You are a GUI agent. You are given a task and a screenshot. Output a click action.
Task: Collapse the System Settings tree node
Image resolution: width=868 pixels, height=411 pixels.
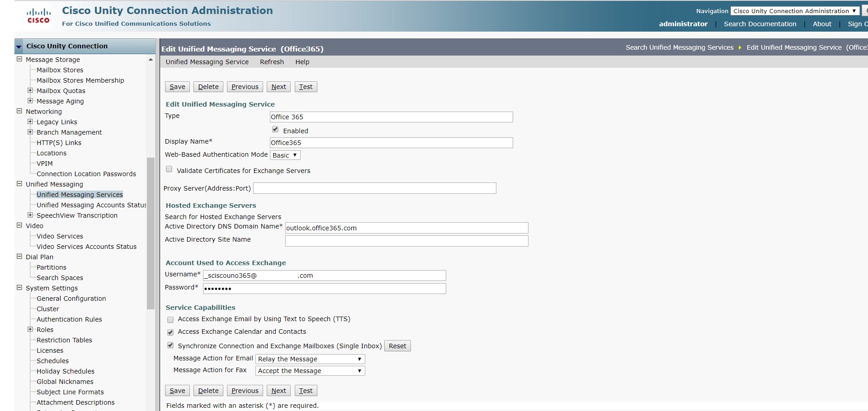click(x=19, y=288)
